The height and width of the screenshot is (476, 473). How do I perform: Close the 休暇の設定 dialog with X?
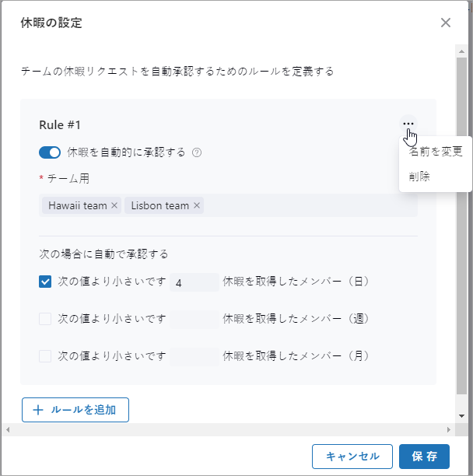point(446,23)
